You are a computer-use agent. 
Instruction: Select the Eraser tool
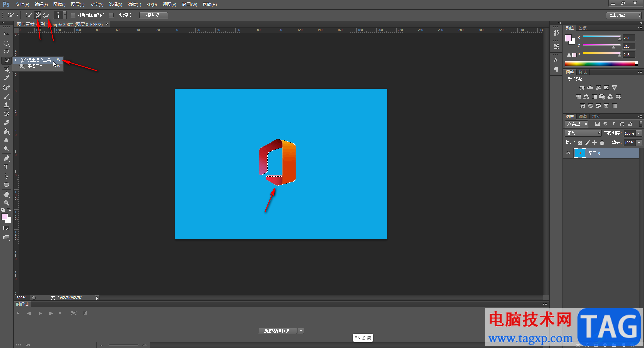point(6,123)
